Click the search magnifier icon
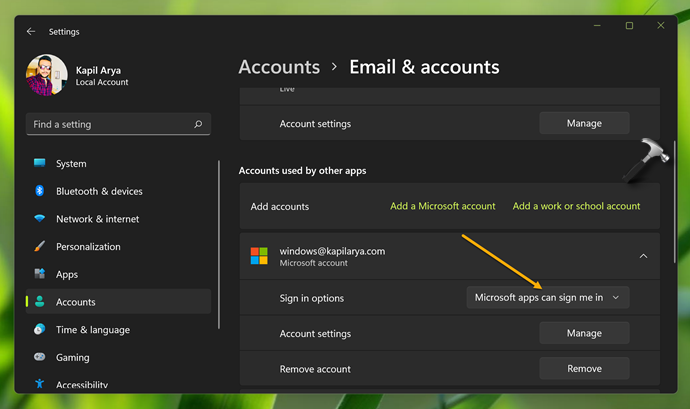The image size is (690, 409). [199, 125]
